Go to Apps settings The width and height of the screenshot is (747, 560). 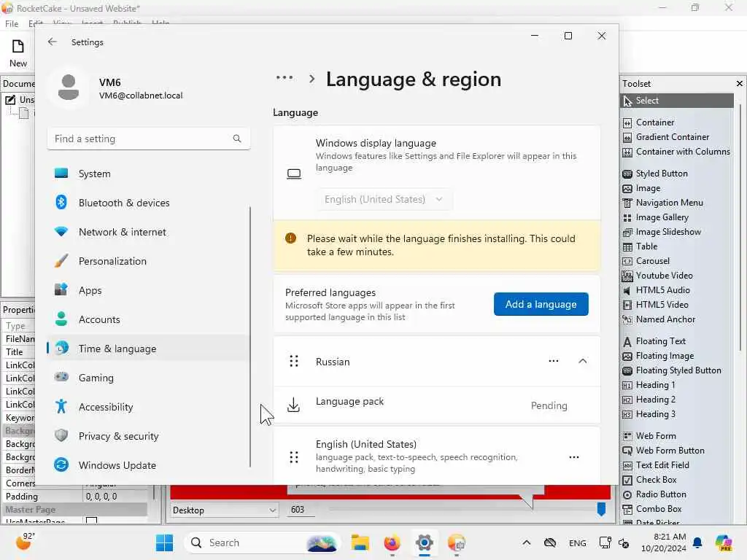[x=149, y=290]
